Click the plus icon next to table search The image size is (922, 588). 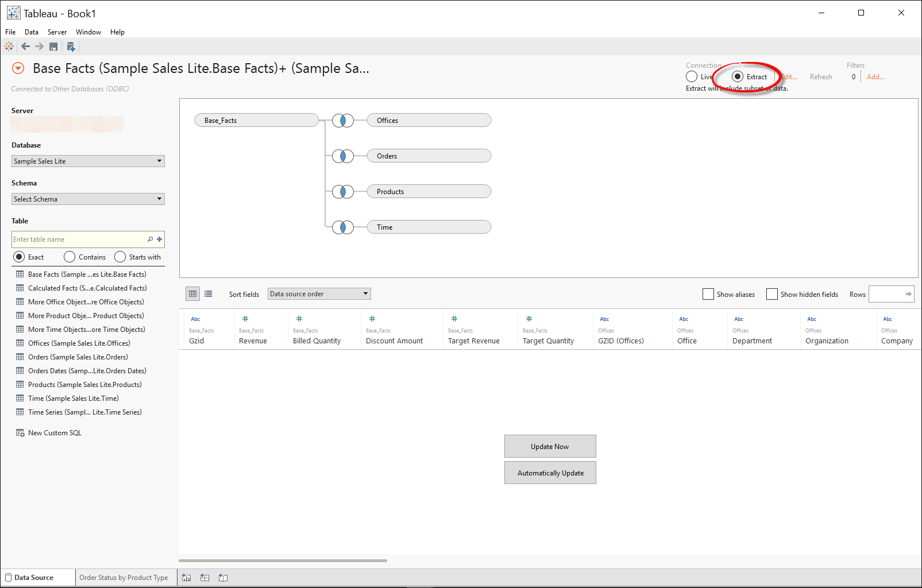pos(160,239)
